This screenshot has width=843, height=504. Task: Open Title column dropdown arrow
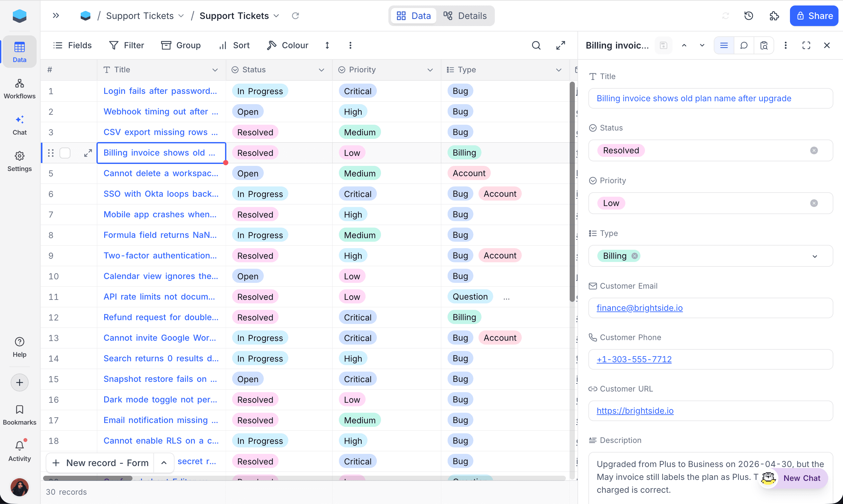click(215, 70)
